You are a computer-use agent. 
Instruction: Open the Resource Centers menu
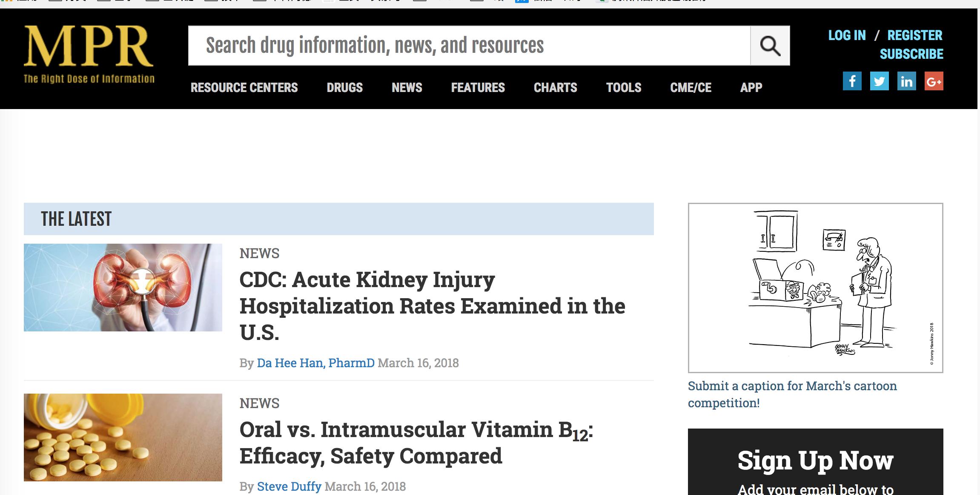click(x=244, y=88)
